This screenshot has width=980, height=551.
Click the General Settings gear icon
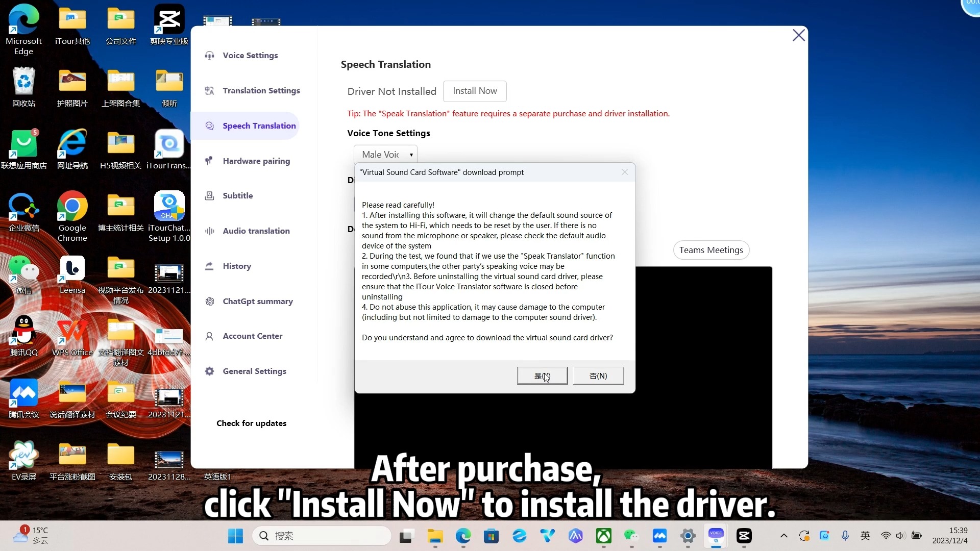(x=209, y=371)
